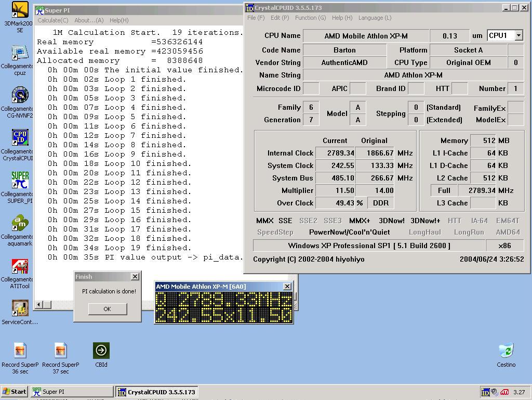Switch to Super PI via the taskbar
The height and width of the screenshot is (400, 532).
click(x=72, y=392)
